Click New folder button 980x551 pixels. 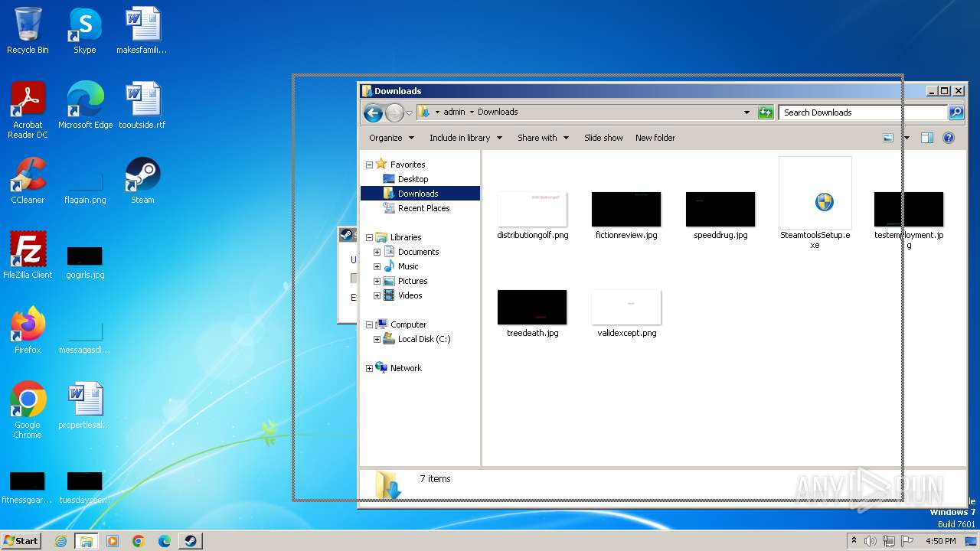(x=655, y=138)
